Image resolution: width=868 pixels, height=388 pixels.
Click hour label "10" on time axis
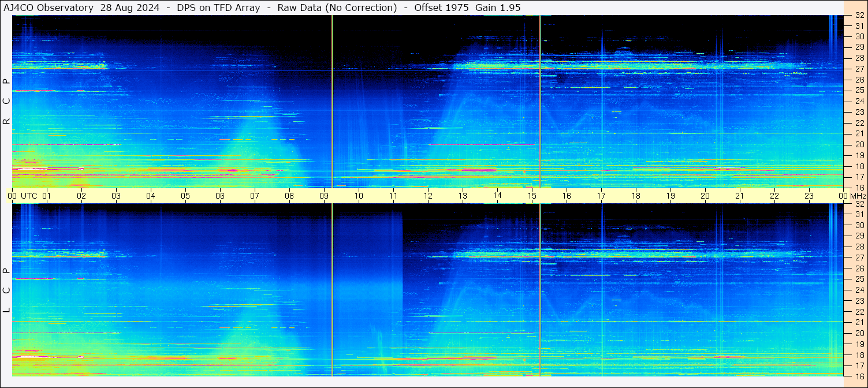click(359, 196)
